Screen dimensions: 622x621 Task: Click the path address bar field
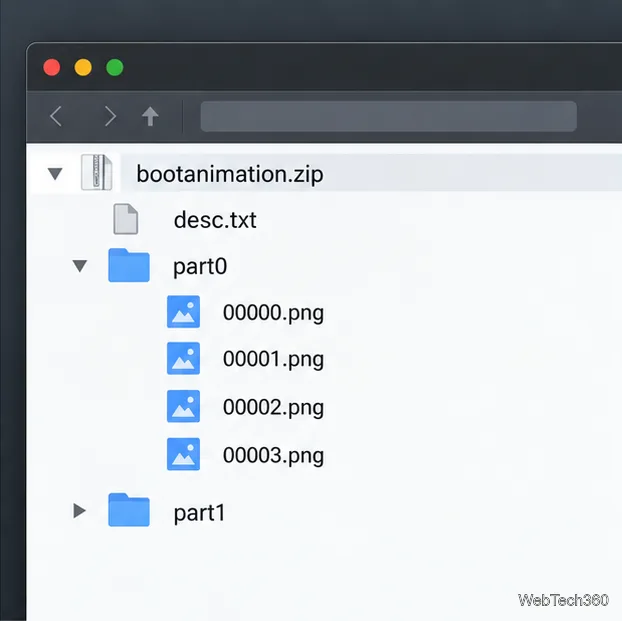pos(388,116)
